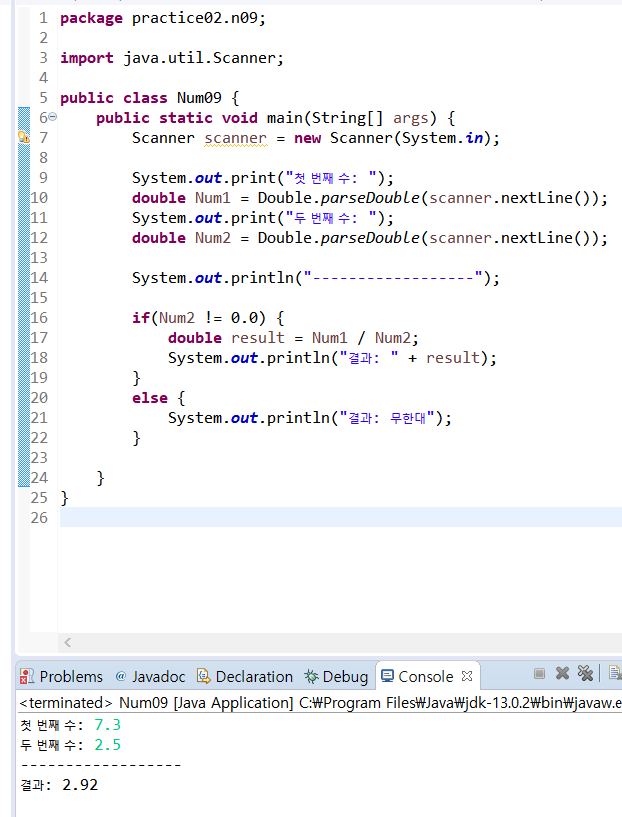Click the editor horizontal scrollbar left arrow
This screenshot has width=622, height=817.
pyautogui.click(x=68, y=642)
